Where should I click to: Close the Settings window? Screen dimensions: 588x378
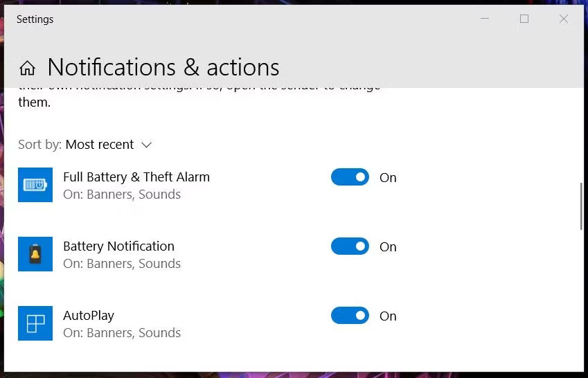(564, 19)
